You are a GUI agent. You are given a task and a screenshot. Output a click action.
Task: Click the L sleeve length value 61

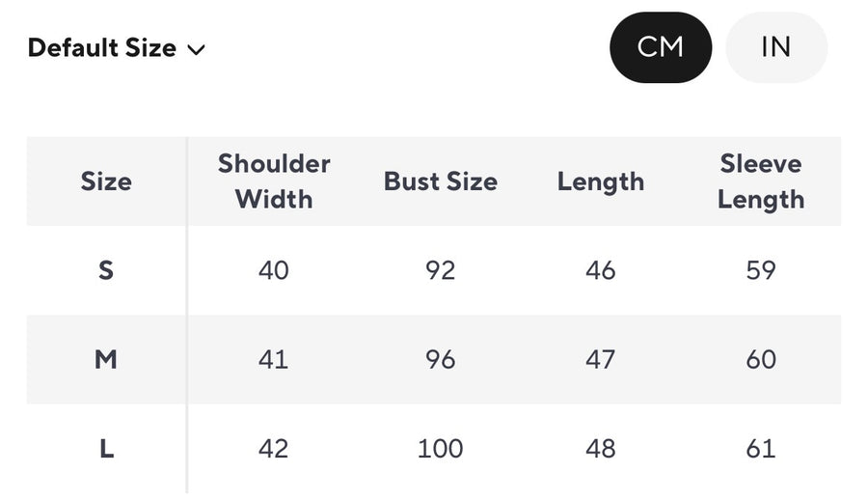pos(761,449)
